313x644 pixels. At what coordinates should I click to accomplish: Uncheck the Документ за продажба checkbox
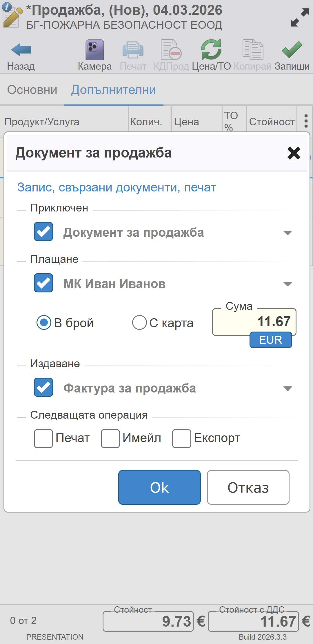coord(43,231)
